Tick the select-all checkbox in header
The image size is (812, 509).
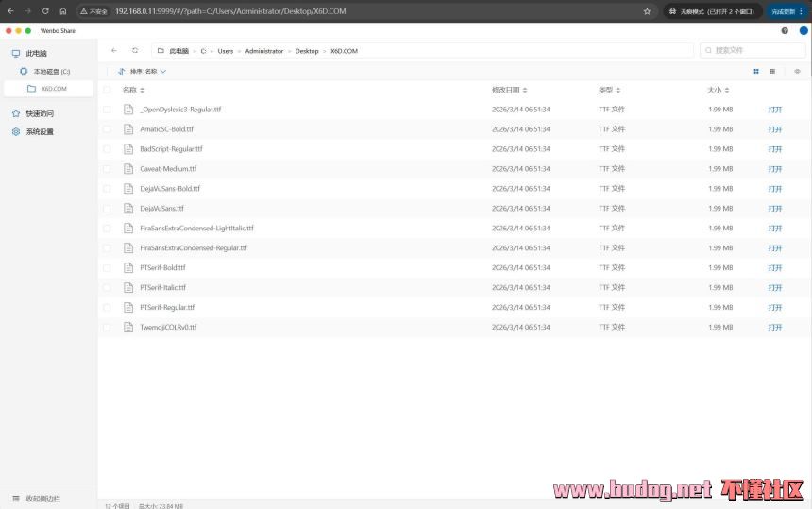tap(107, 90)
